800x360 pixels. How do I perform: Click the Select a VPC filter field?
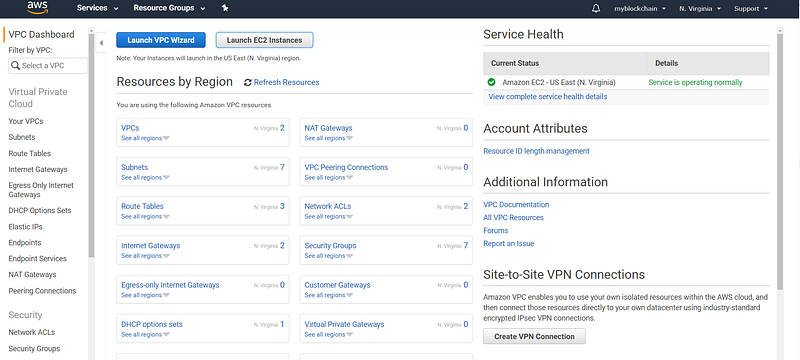(x=48, y=66)
